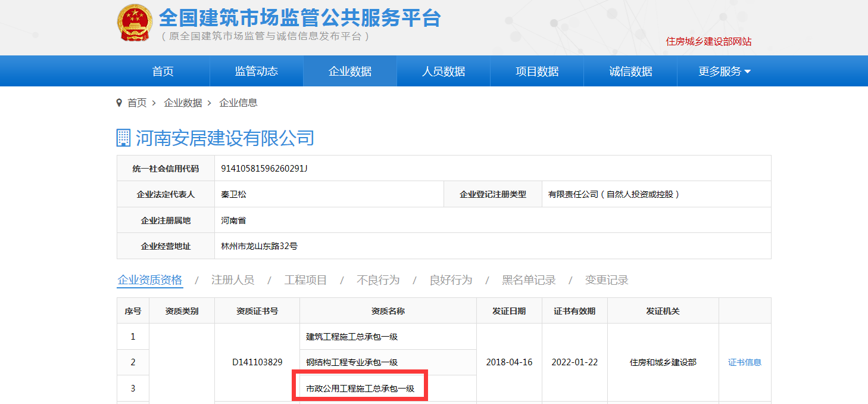The image size is (868, 404).
Task: Click the 企业法定代表人 label
Action: 166,194
